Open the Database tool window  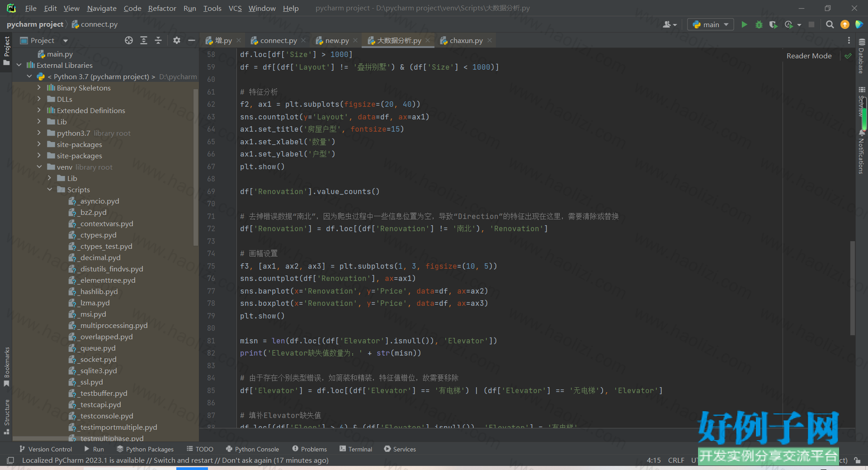click(x=861, y=56)
